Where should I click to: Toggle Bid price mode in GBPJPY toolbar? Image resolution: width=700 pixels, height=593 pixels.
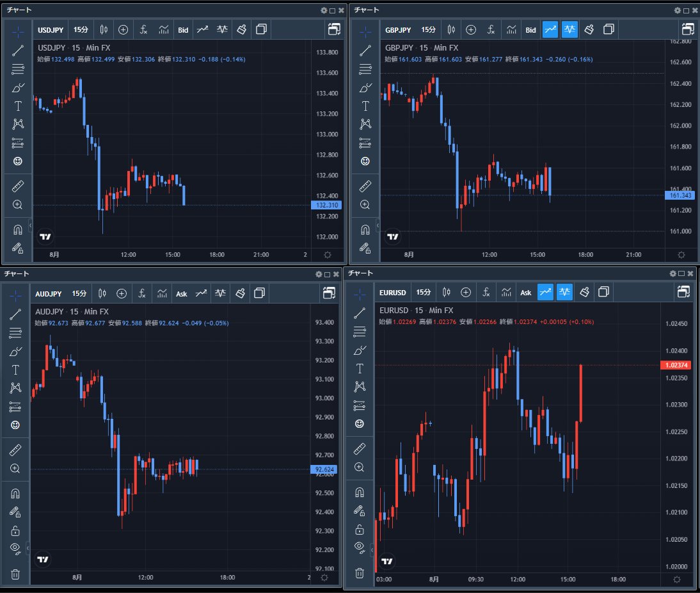pos(531,30)
